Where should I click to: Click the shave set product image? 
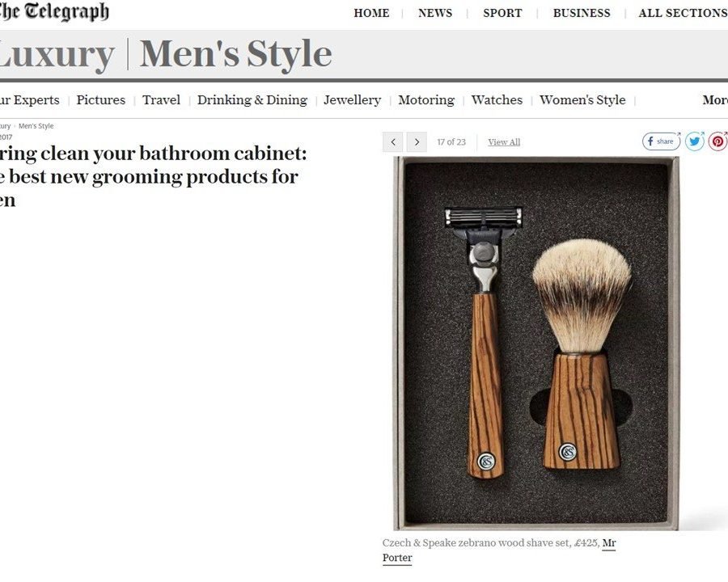pyautogui.click(x=535, y=344)
